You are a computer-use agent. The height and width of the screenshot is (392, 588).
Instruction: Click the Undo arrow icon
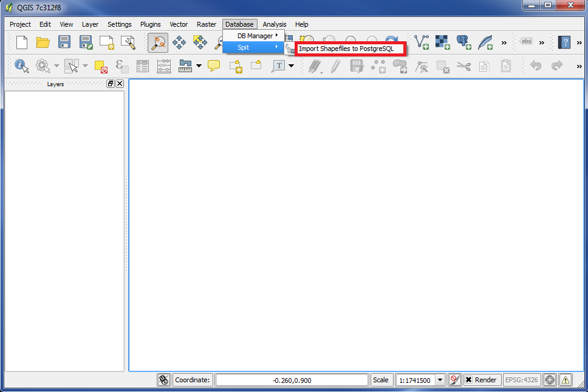536,66
